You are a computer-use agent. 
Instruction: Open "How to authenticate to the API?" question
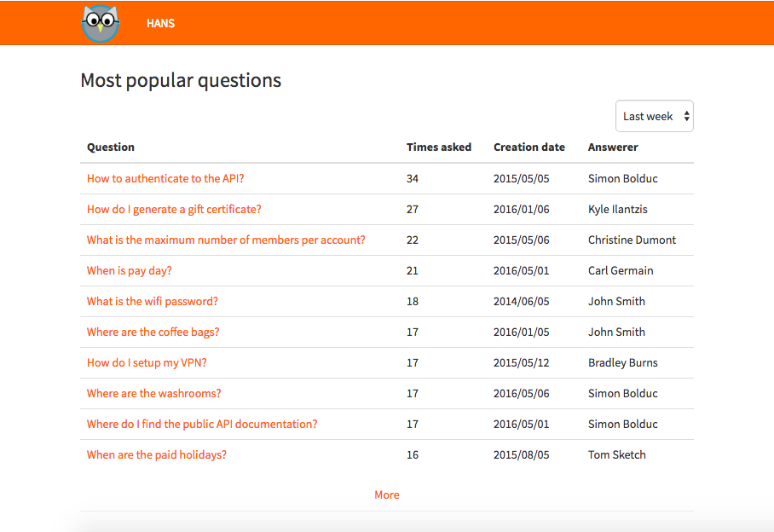coord(165,178)
